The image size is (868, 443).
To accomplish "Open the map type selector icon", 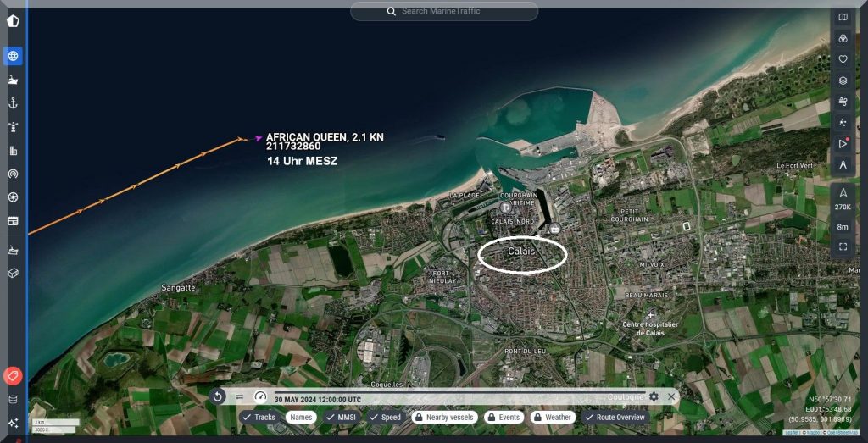I will tap(843, 17).
